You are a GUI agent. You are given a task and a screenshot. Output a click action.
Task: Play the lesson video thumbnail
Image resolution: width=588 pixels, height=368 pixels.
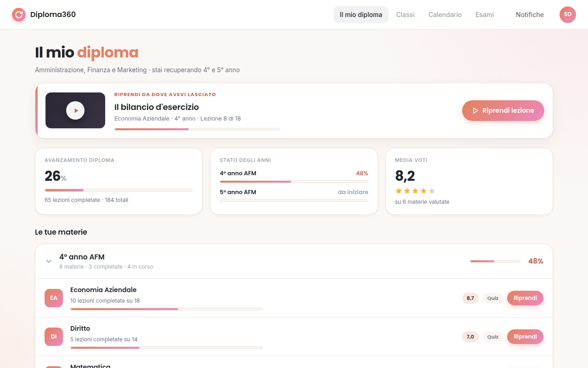coord(75,110)
